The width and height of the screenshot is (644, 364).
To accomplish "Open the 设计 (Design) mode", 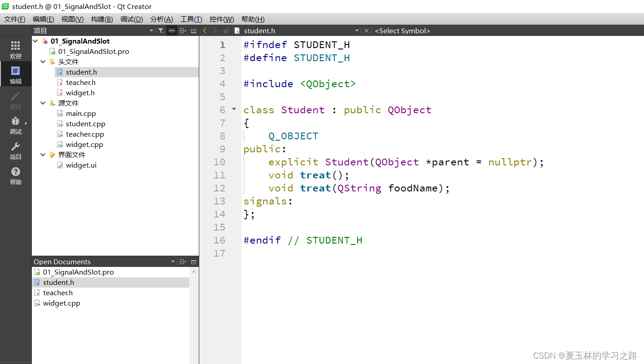I will [16, 99].
